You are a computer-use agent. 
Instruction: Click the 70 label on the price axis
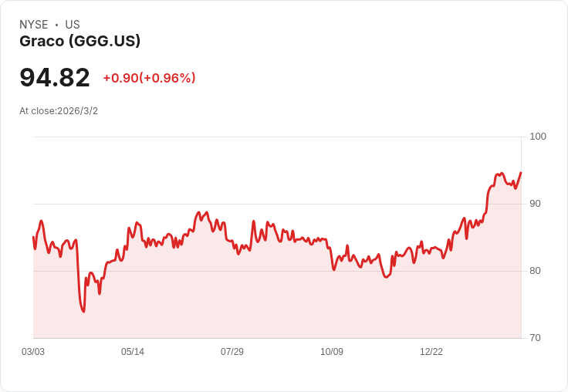535,338
